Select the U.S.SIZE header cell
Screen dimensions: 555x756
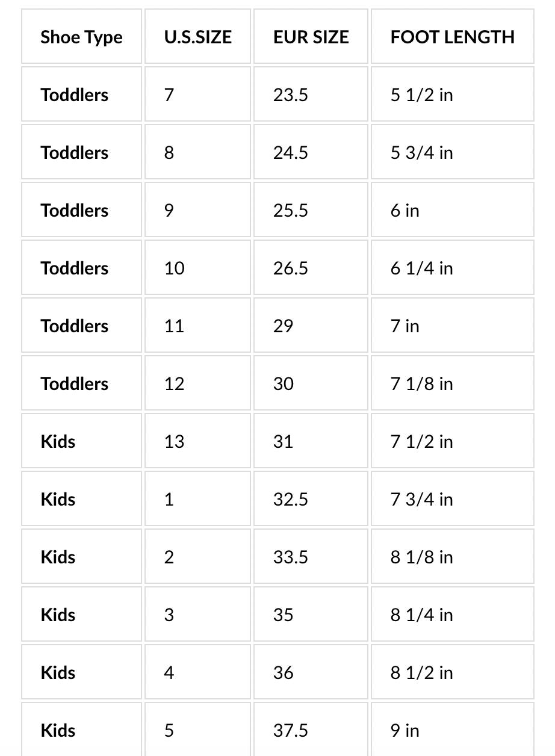tap(197, 37)
